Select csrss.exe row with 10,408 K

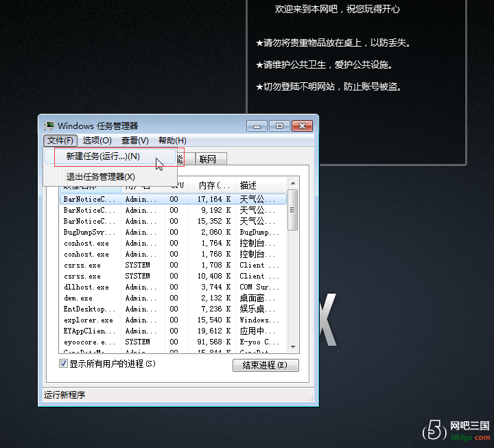[173, 276]
